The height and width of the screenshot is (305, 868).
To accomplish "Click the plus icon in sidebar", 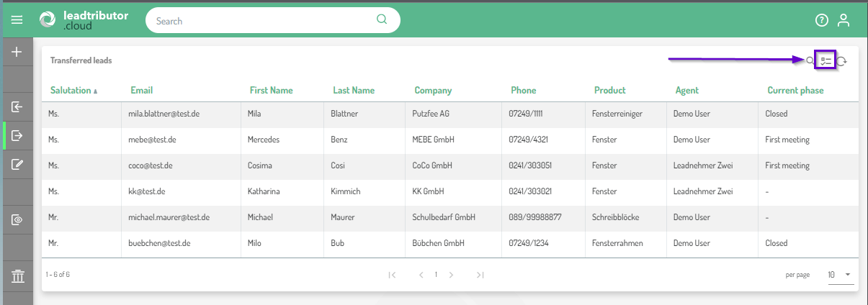I will point(17,52).
